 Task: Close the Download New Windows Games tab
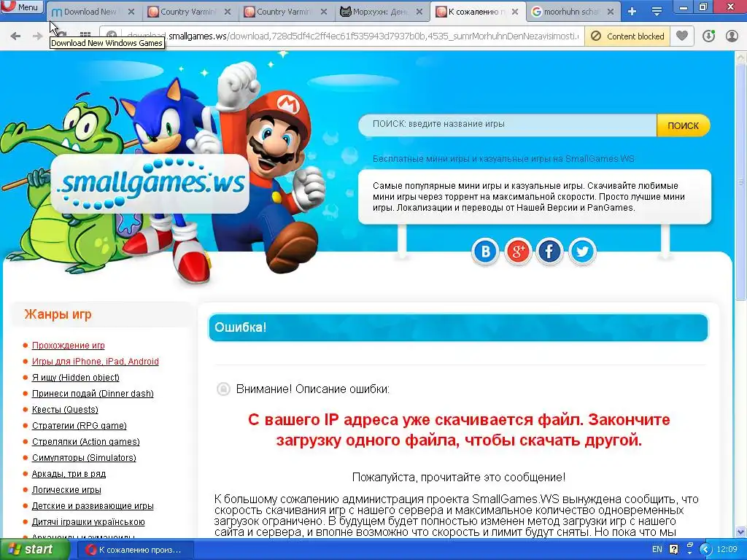pos(131,12)
